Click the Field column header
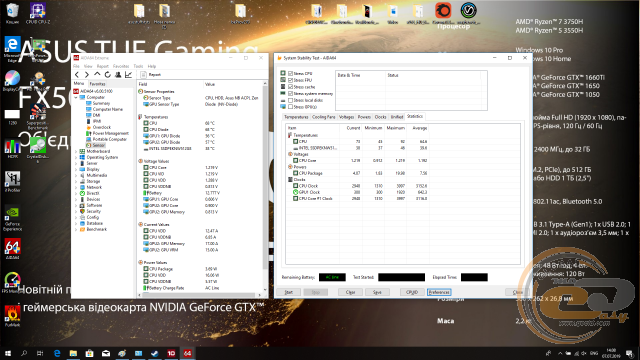The image size is (640, 360). pyautogui.click(x=170, y=84)
